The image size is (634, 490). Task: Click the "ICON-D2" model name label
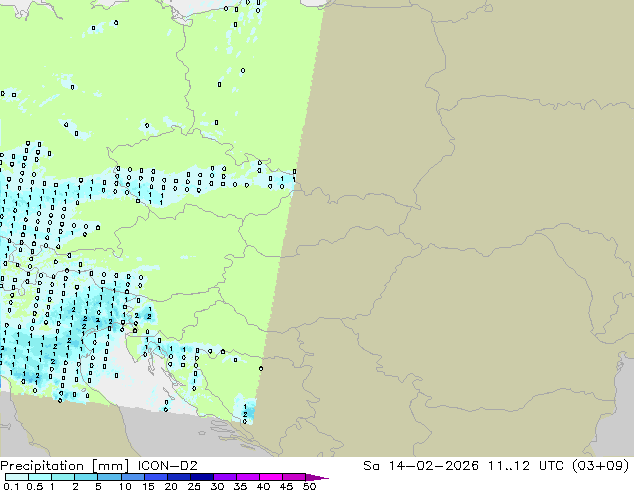(x=167, y=466)
